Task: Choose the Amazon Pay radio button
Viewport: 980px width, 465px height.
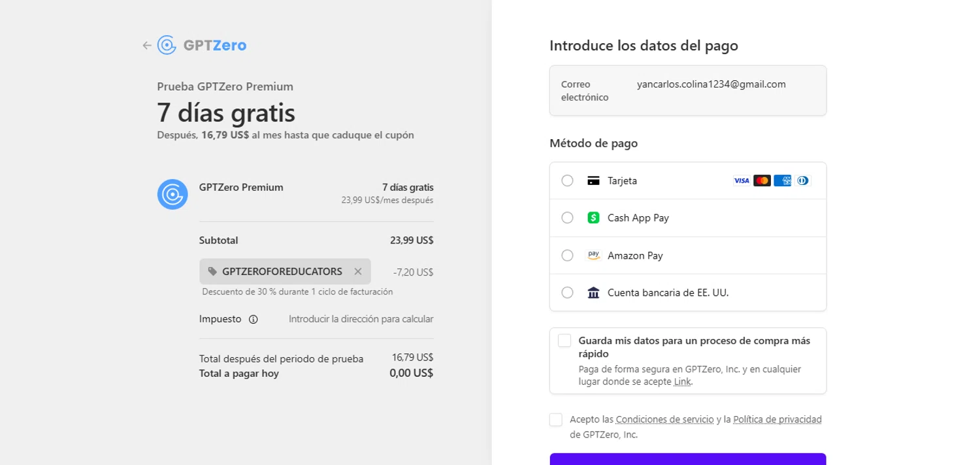Action: click(x=567, y=255)
